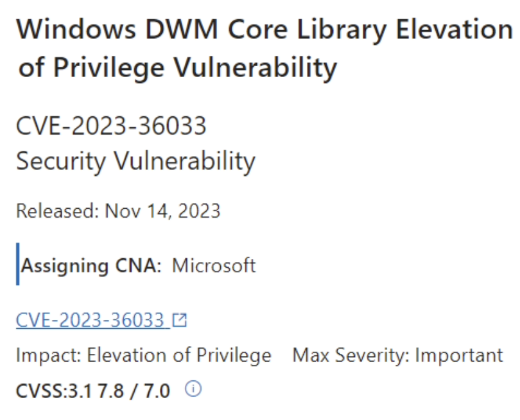The image size is (520, 420).
Task: Click the 7.0 temporal score value
Action: click(157, 391)
